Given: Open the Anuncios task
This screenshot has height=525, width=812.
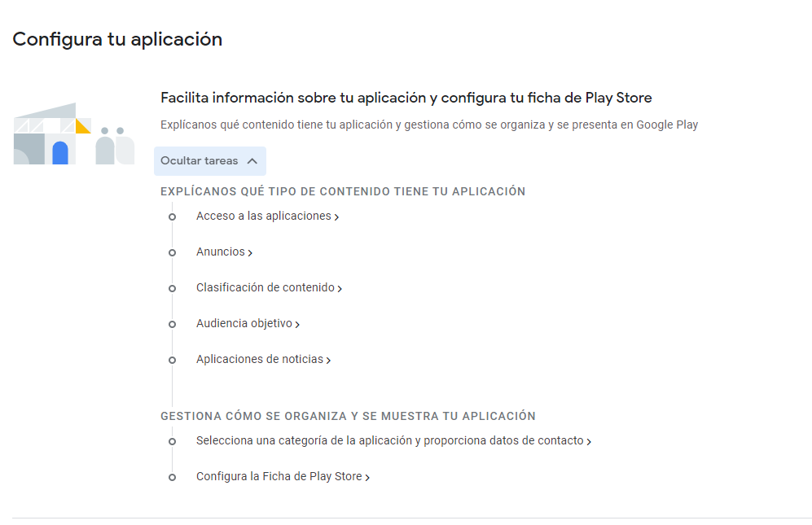Looking at the screenshot, I should 220,252.
